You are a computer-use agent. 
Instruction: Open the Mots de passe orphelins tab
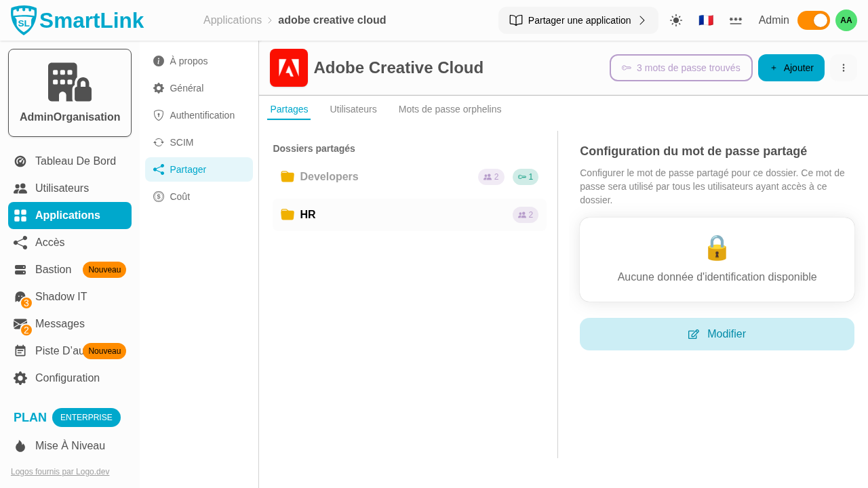[x=450, y=109]
